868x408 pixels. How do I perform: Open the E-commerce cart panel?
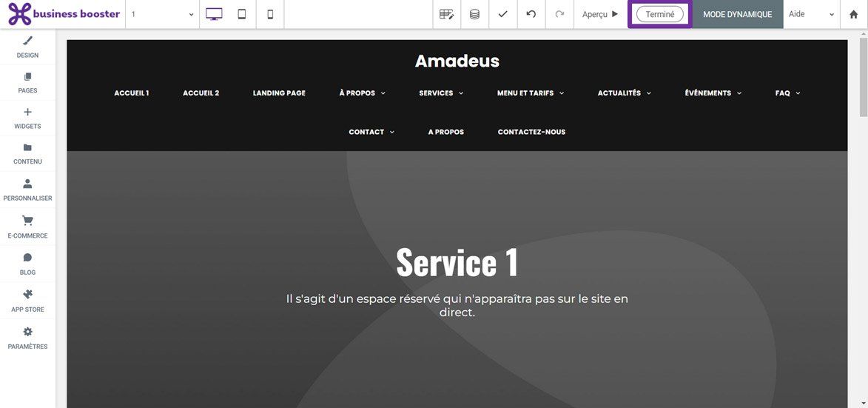pos(27,227)
